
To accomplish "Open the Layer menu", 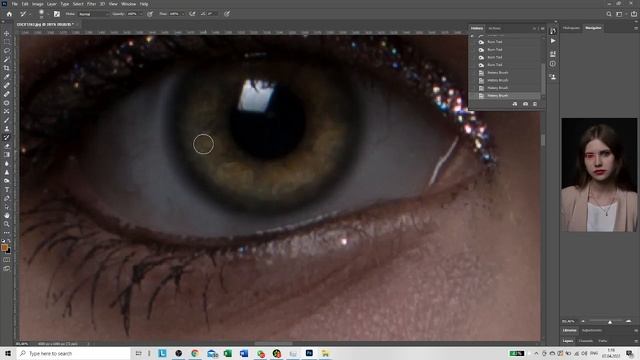I will click(52, 4).
